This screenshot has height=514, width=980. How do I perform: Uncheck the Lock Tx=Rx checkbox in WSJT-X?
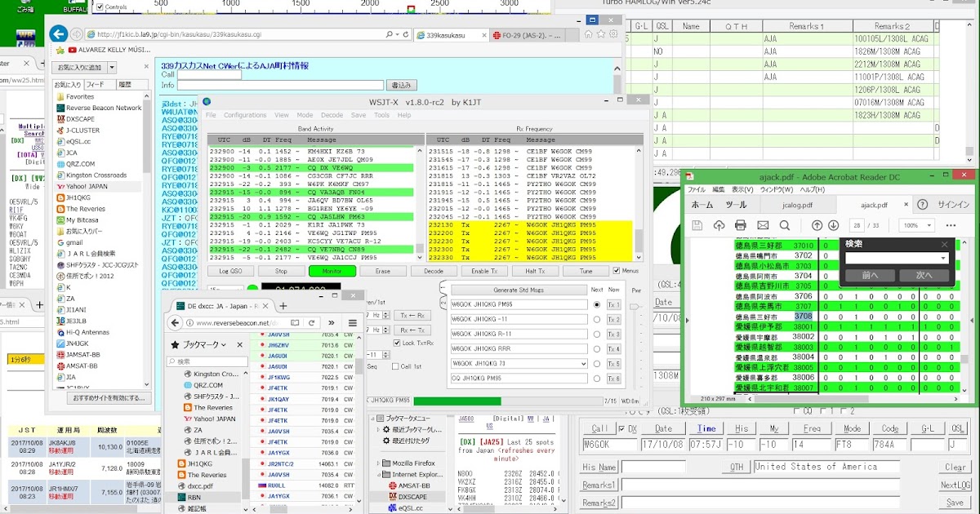pos(397,343)
